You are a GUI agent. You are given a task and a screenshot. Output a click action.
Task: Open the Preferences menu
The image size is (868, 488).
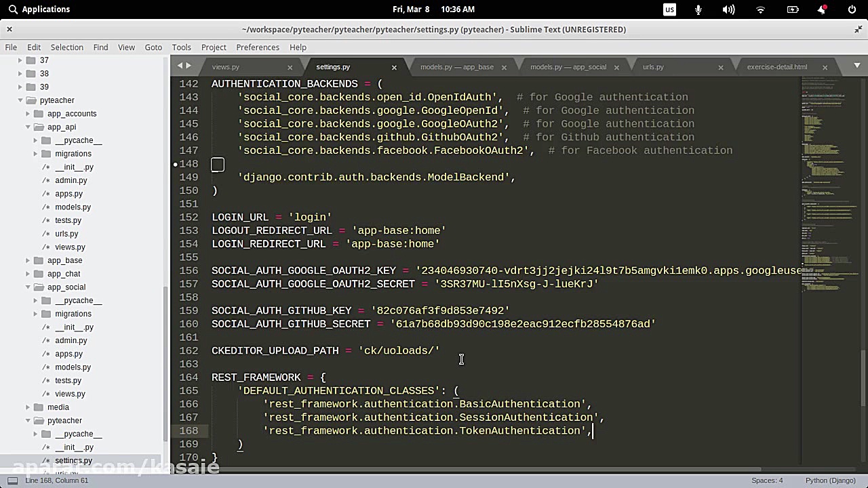click(257, 47)
